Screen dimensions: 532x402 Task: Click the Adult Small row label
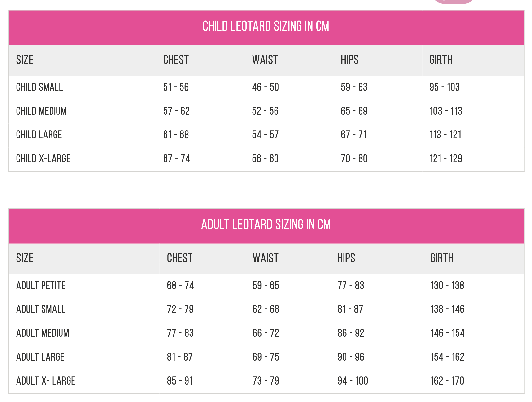click(x=41, y=309)
